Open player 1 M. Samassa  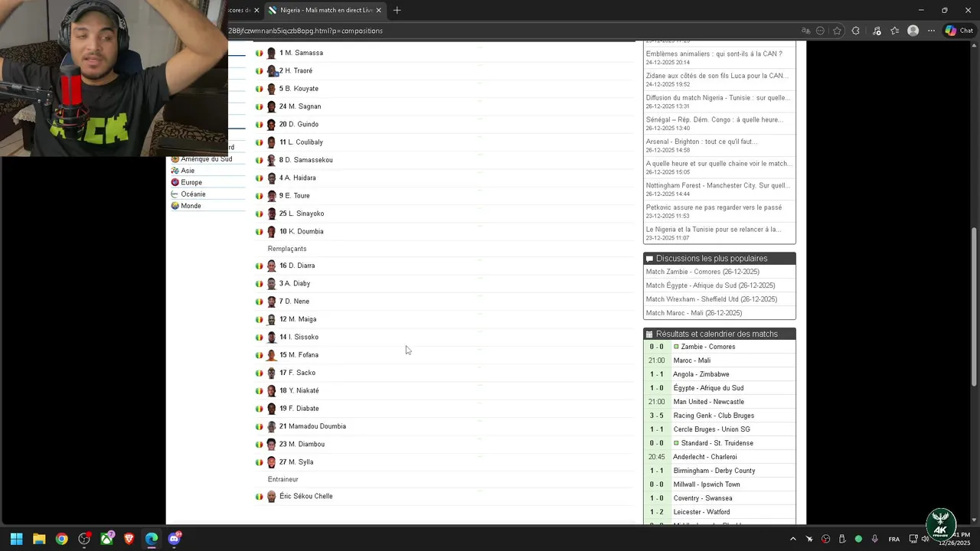point(301,53)
